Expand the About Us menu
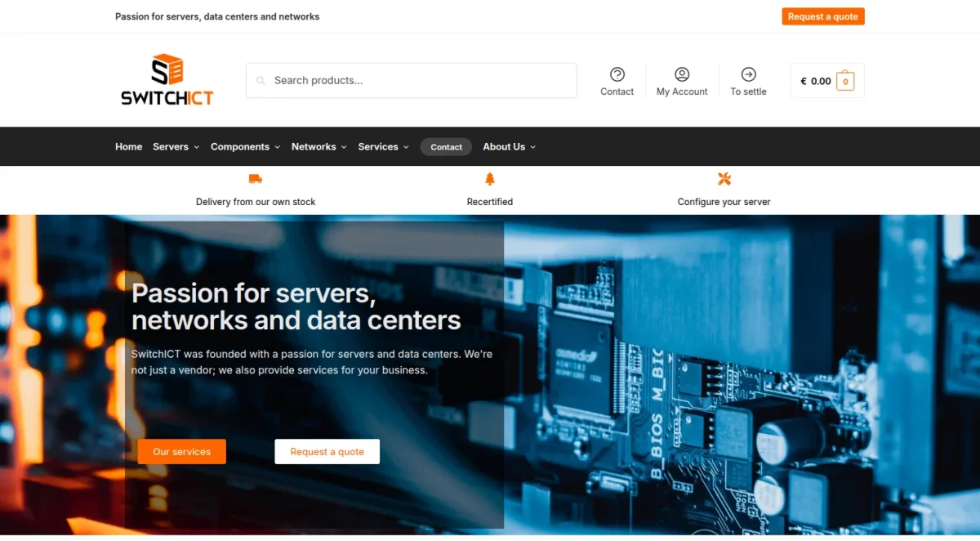This screenshot has height=541, width=980. [508, 146]
